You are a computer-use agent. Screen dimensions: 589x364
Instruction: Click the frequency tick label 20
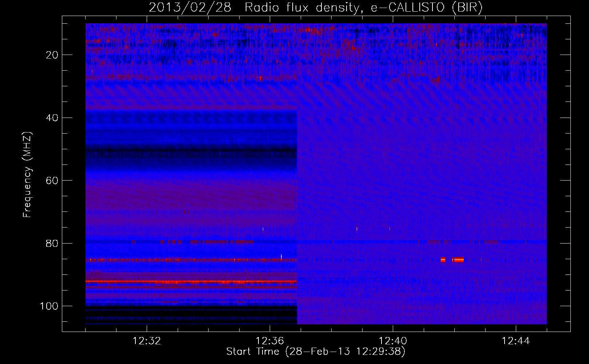tap(52, 55)
